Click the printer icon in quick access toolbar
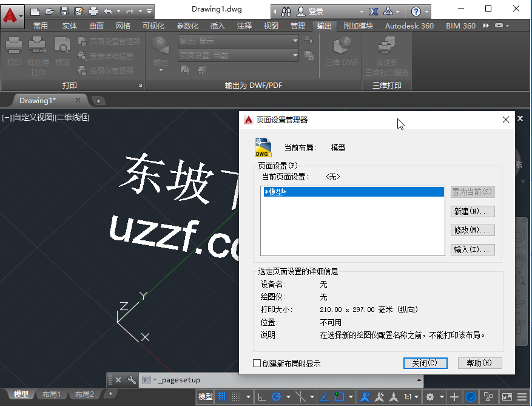 (x=93, y=12)
